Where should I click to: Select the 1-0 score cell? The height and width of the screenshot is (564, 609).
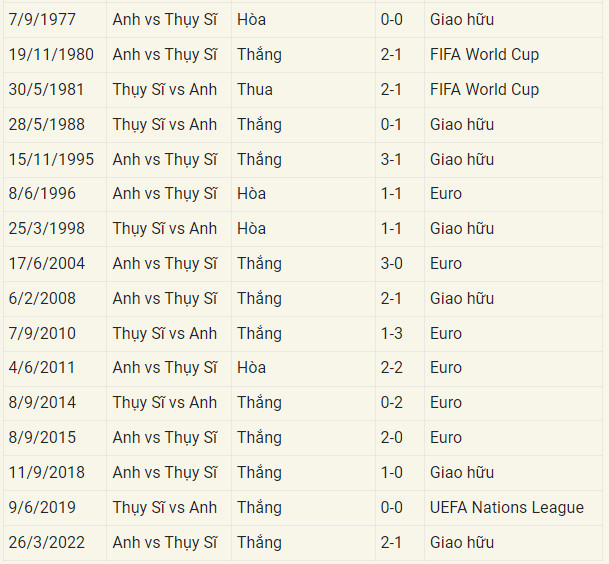click(392, 472)
